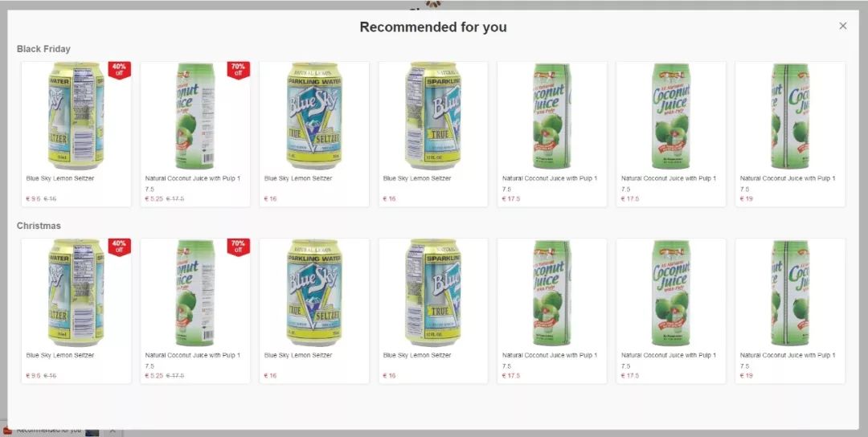Close the Recommended for you dialog
The width and height of the screenshot is (868, 437).
pos(842,26)
